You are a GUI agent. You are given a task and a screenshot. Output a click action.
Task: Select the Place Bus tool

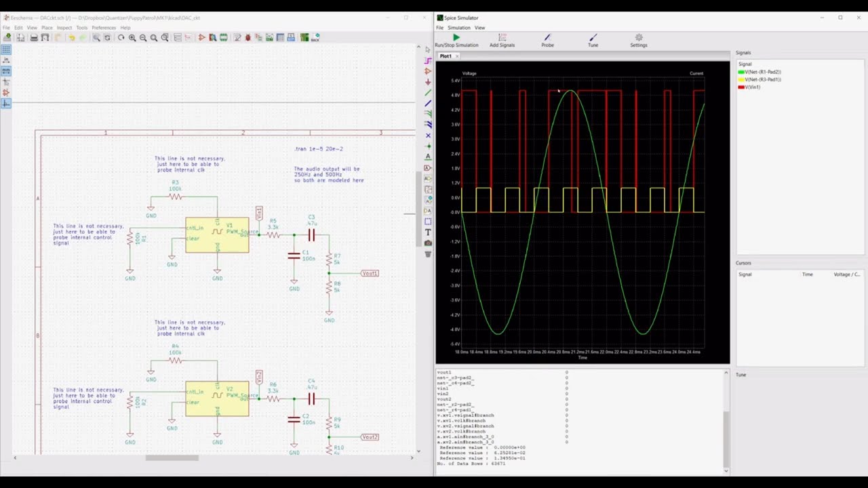point(427,103)
